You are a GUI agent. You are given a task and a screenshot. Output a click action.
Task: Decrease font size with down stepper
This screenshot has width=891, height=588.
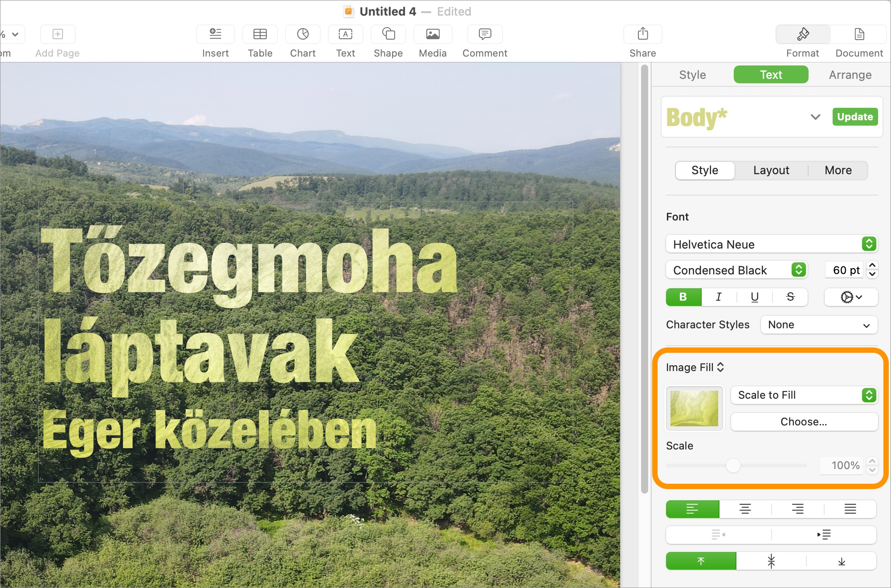(872, 274)
